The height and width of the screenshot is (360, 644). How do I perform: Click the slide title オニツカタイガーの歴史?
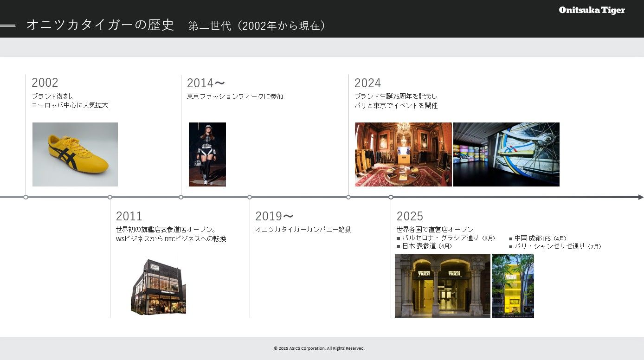(100, 25)
